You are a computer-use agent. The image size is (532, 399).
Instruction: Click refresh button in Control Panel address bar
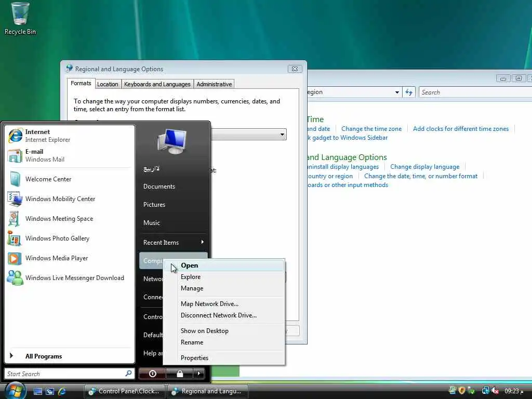[409, 92]
